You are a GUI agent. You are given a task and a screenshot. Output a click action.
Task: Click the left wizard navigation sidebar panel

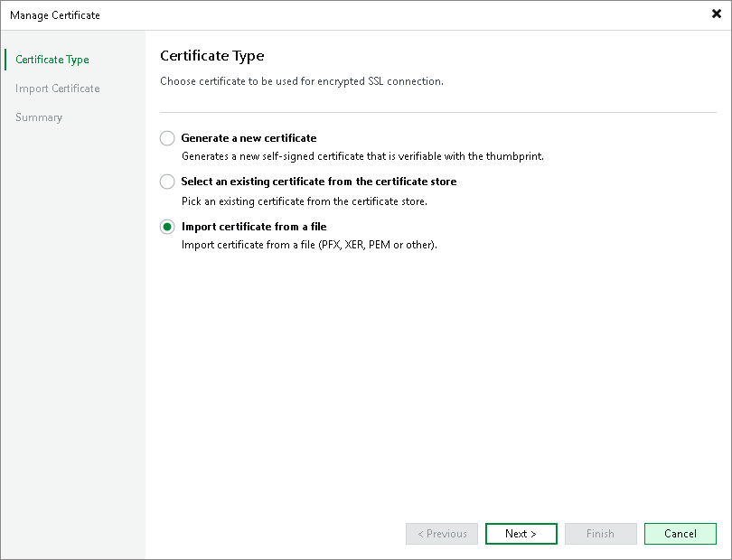point(72,316)
